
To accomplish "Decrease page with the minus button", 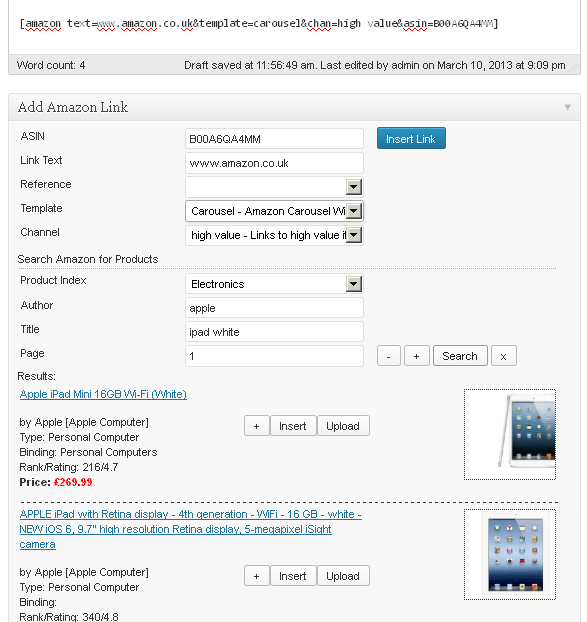I will click(x=388, y=356).
